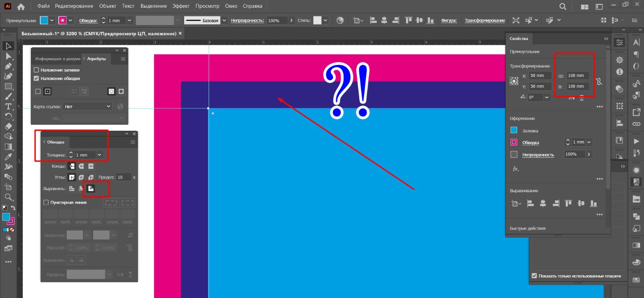Viewport: 644px width, 298px height.
Task: Align stroke to center icon
Action: pos(72,189)
